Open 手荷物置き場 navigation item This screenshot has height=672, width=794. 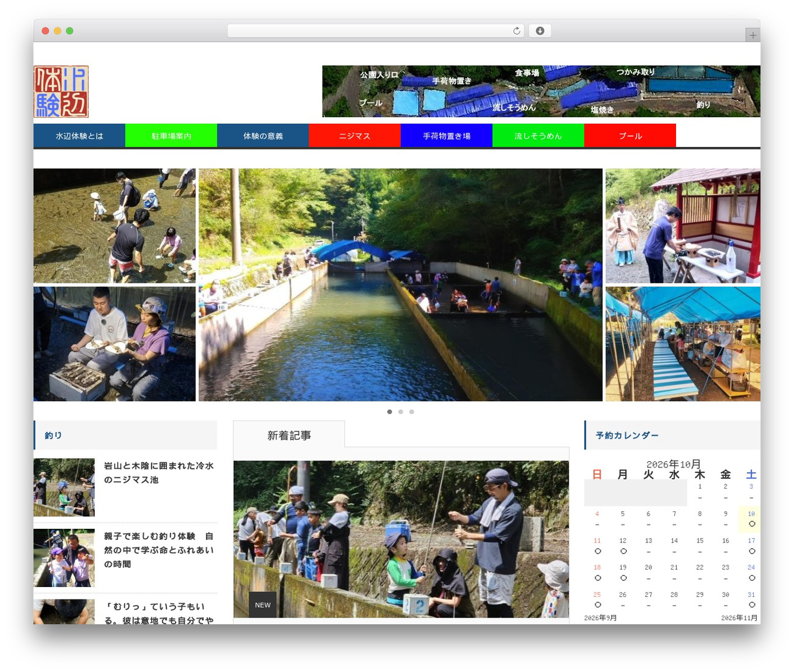click(x=447, y=136)
